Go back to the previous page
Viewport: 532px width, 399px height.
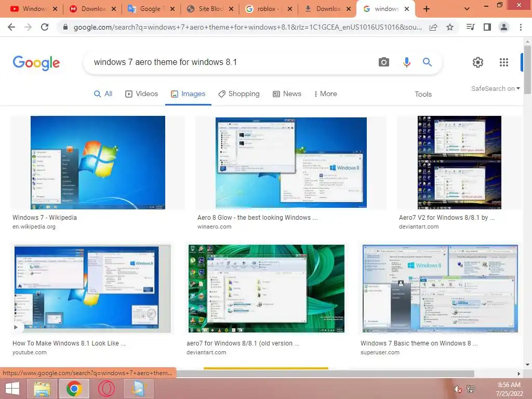(x=11, y=27)
